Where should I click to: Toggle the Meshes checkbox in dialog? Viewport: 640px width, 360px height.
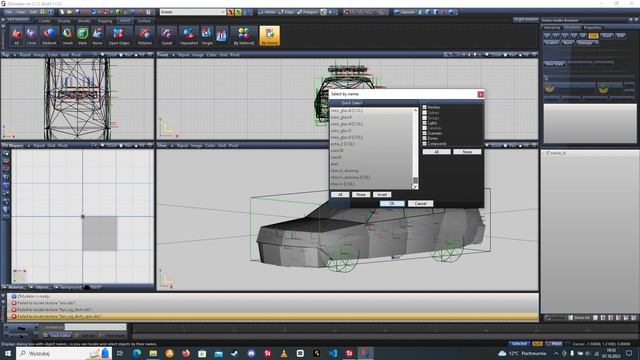pyautogui.click(x=424, y=107)
